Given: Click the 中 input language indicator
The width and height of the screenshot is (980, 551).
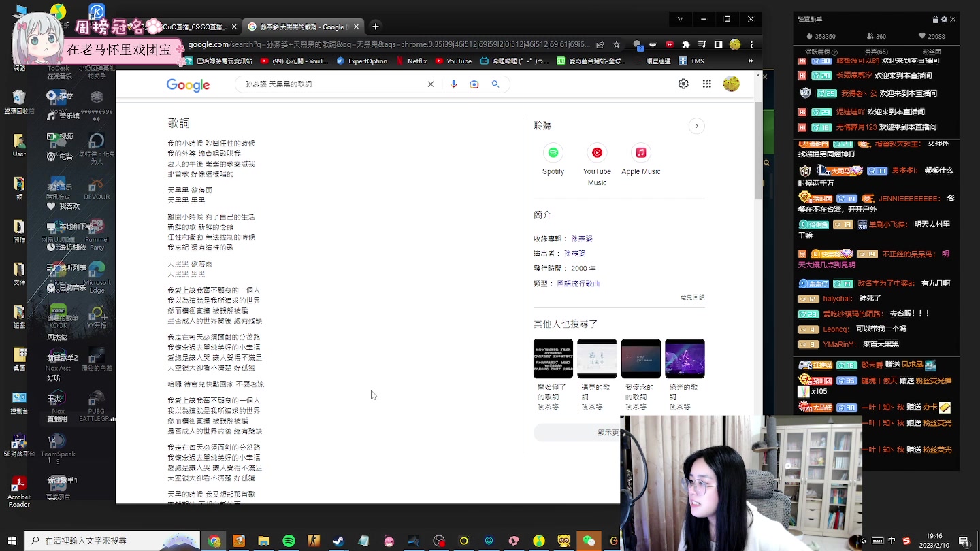Looking at the screenshot, I should [892, 541].
